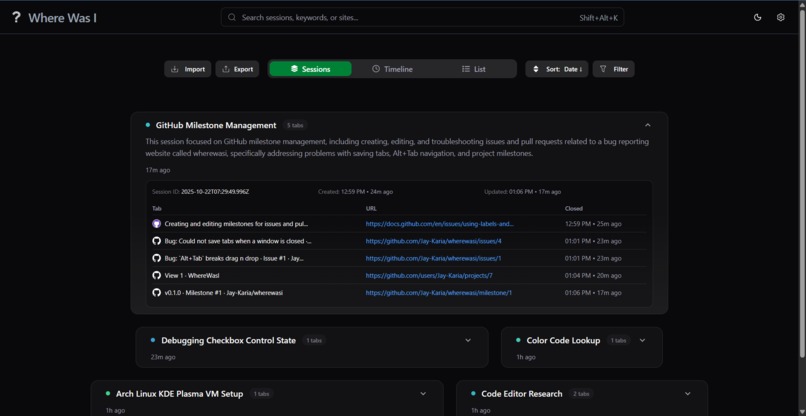
Task: Expand the Debugging Checkbox Control State session
Action: pos(468,340)
